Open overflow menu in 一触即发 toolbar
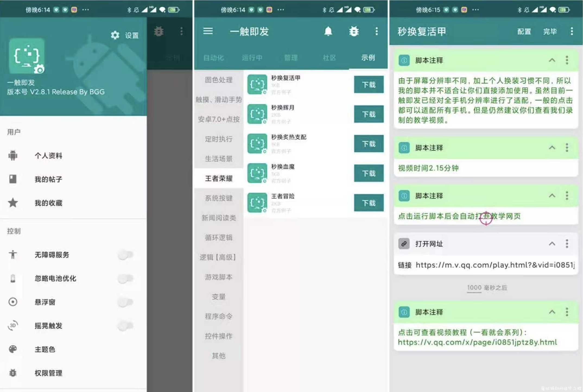The image size is (583, 392). tap(376, 31)
